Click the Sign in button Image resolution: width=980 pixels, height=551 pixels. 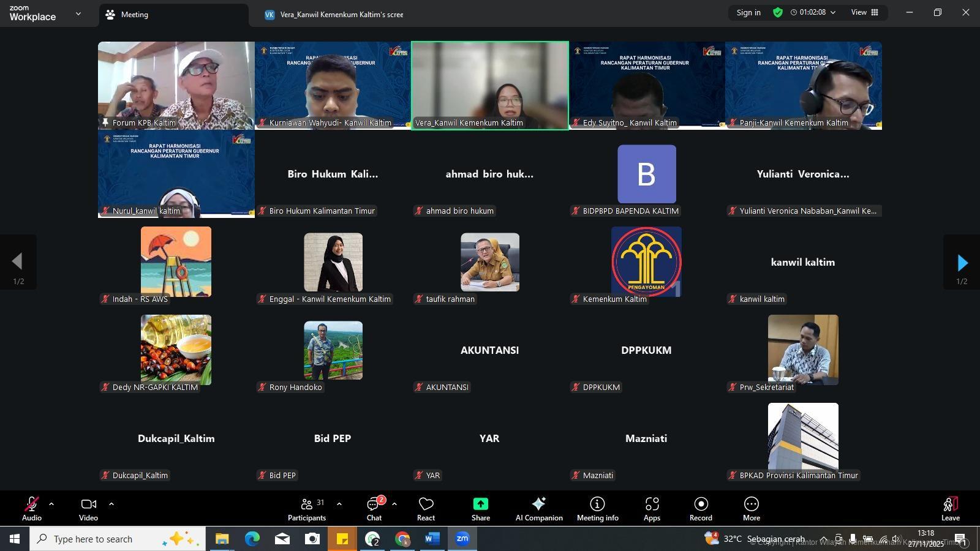tap(748, 12)
